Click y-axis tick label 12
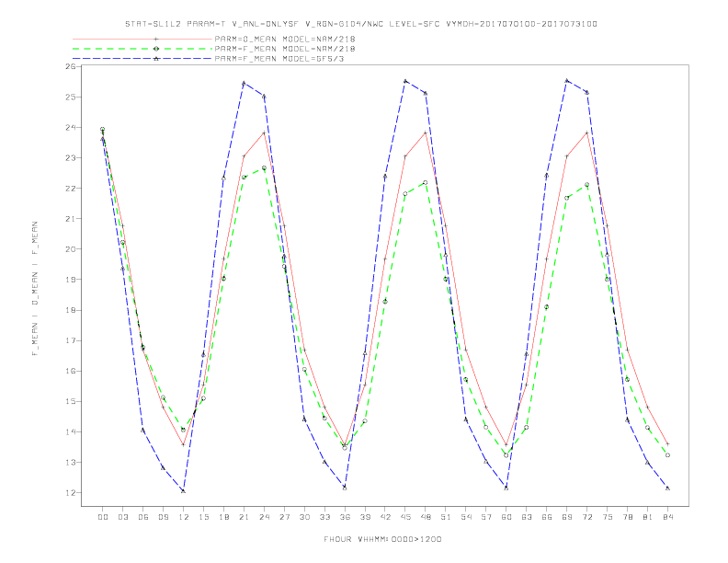 coord(70,493)
